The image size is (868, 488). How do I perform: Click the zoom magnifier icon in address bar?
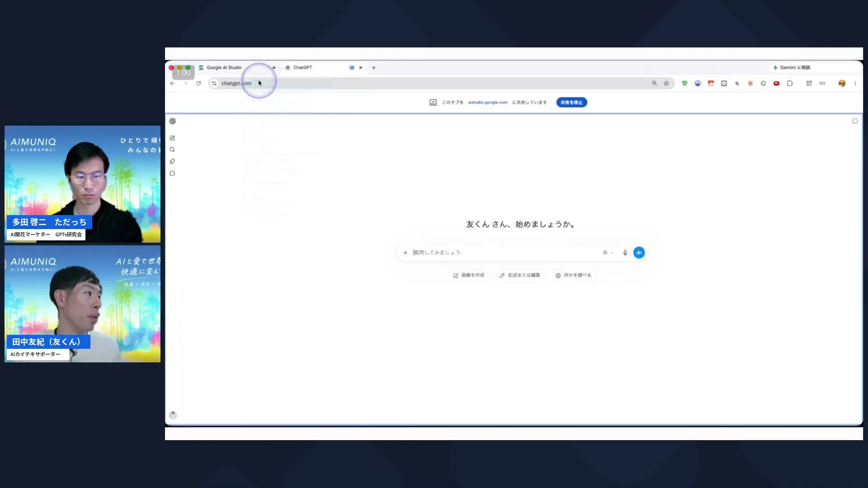(654, 83)
